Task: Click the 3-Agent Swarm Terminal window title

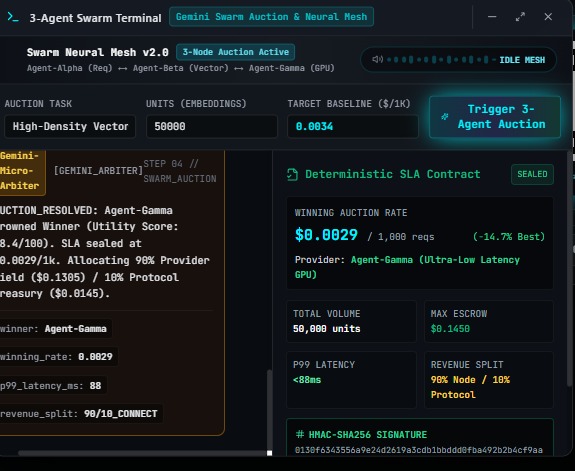Action: 95,18
